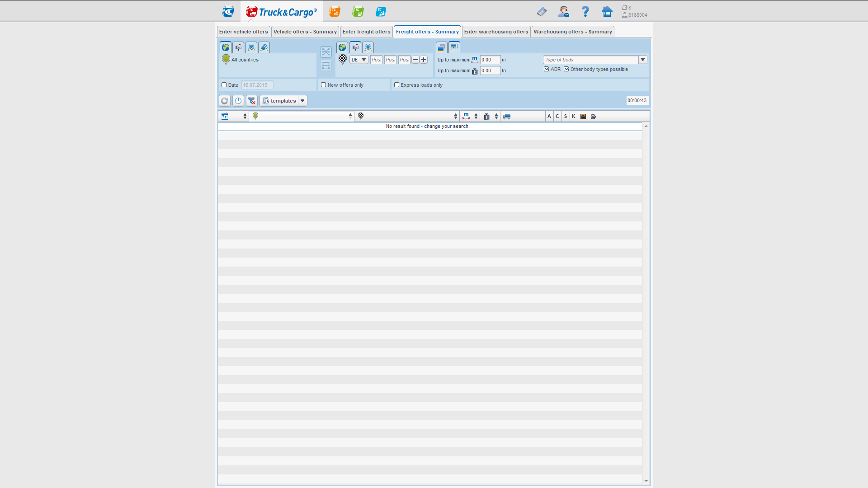Click the refresh/reload search icon
The width and height of the screenshot is (868, 488).
click(225, 100)
